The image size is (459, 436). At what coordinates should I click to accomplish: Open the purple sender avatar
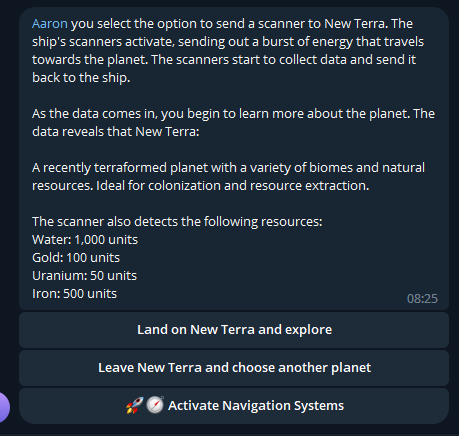point(3,407)
